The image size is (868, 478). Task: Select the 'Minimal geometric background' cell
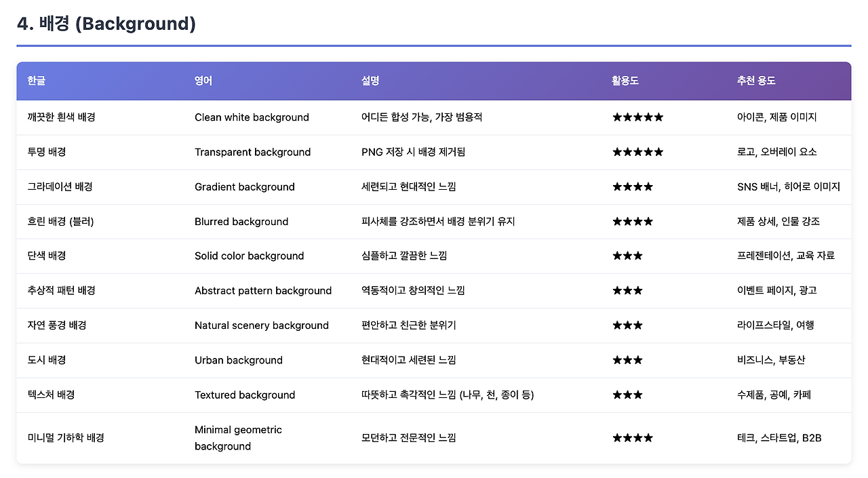coord(238,438)
